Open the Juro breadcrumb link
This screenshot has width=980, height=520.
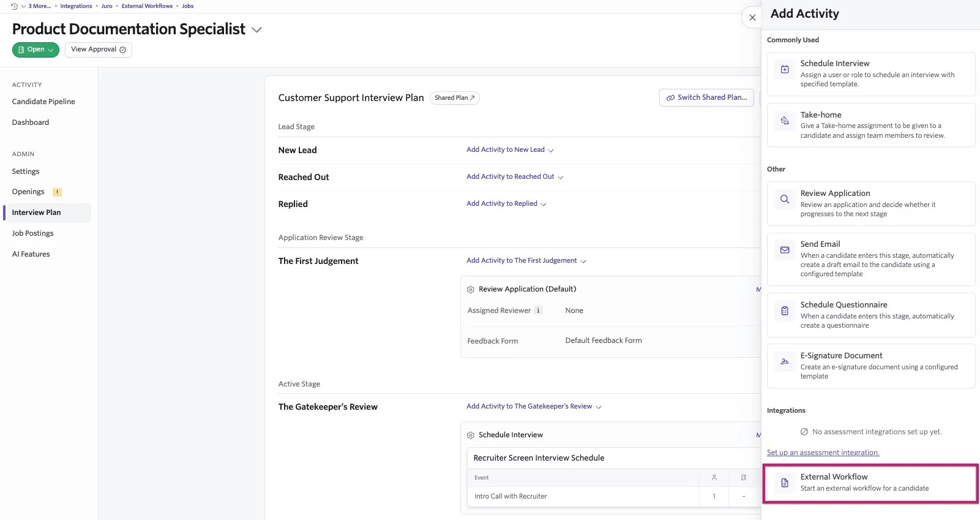[x=107, y=6]
